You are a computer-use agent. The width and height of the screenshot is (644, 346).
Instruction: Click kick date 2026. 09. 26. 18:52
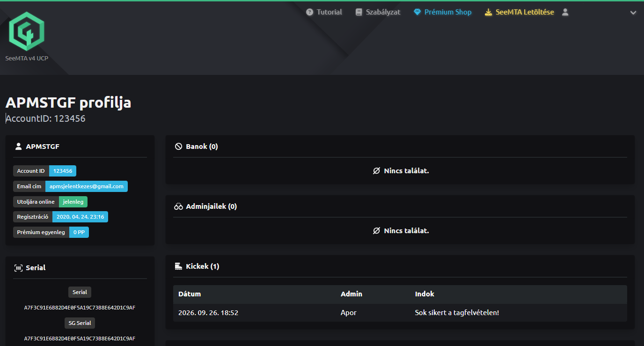pos(208,313)
